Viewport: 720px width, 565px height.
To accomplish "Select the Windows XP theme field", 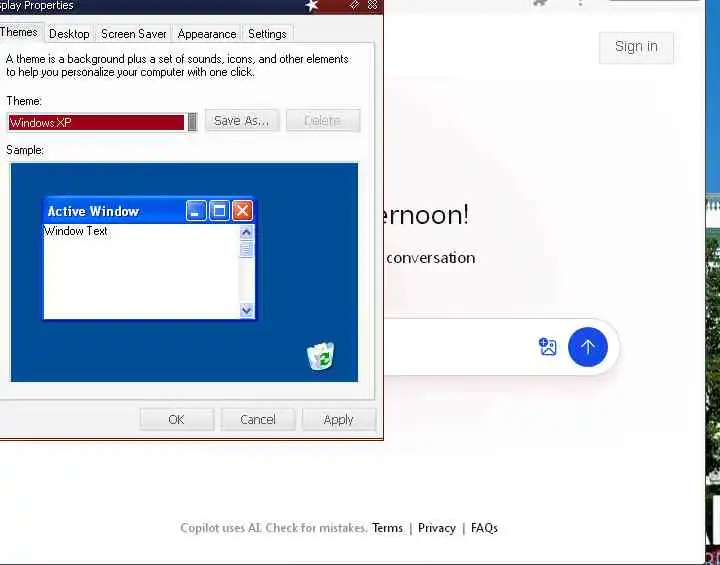I will pos(96,122).
